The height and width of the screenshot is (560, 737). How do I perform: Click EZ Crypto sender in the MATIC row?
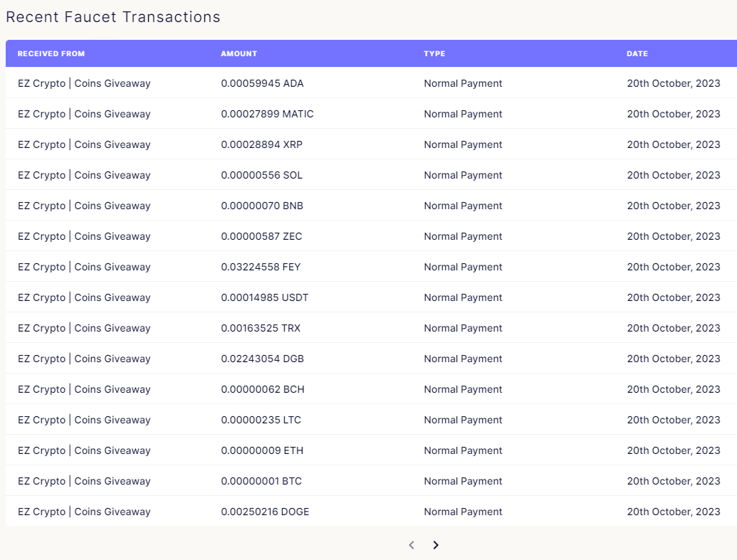(84, 114)
